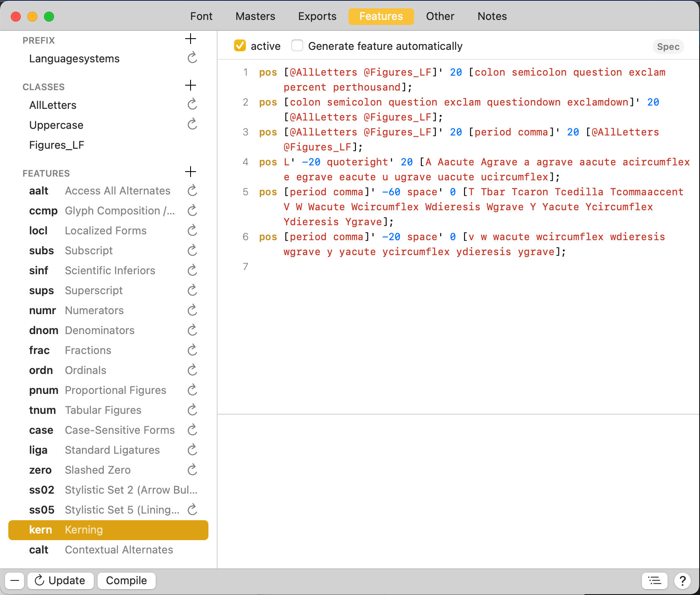The height and width of the screenshot is (595, 700).
Task: Click the refresh toggle next to Slashed Zero
Action: click(x=192, y=470)
